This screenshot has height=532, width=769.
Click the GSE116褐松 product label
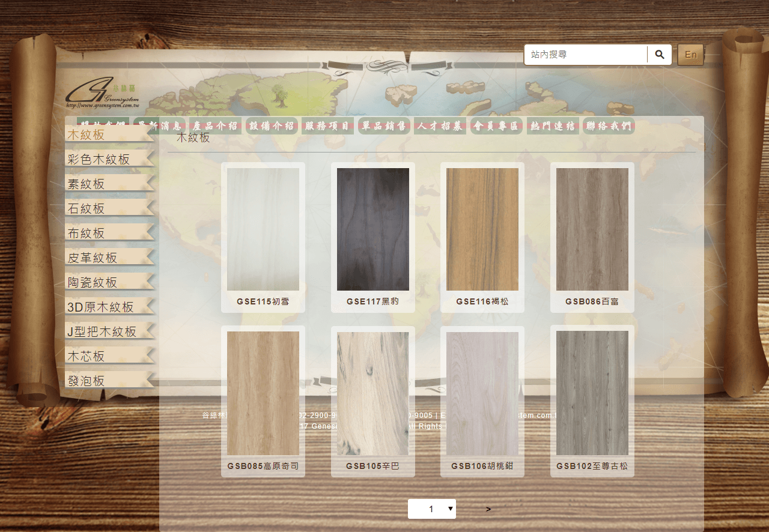[482, 301]
